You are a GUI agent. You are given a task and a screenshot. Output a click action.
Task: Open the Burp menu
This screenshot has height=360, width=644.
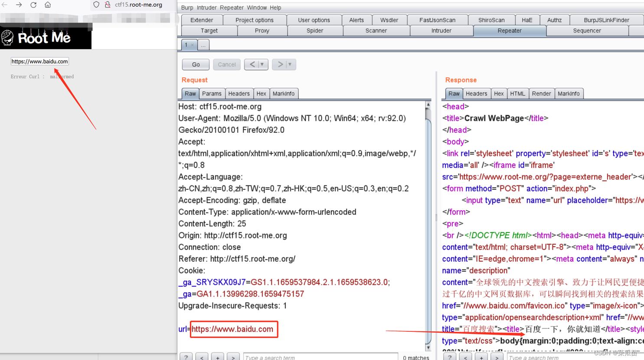187,7
